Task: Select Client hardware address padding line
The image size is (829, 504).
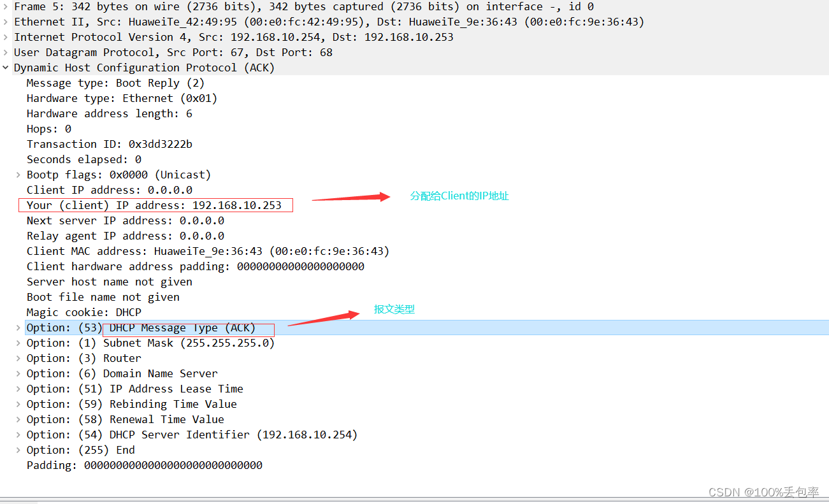Action: point(195,267)
